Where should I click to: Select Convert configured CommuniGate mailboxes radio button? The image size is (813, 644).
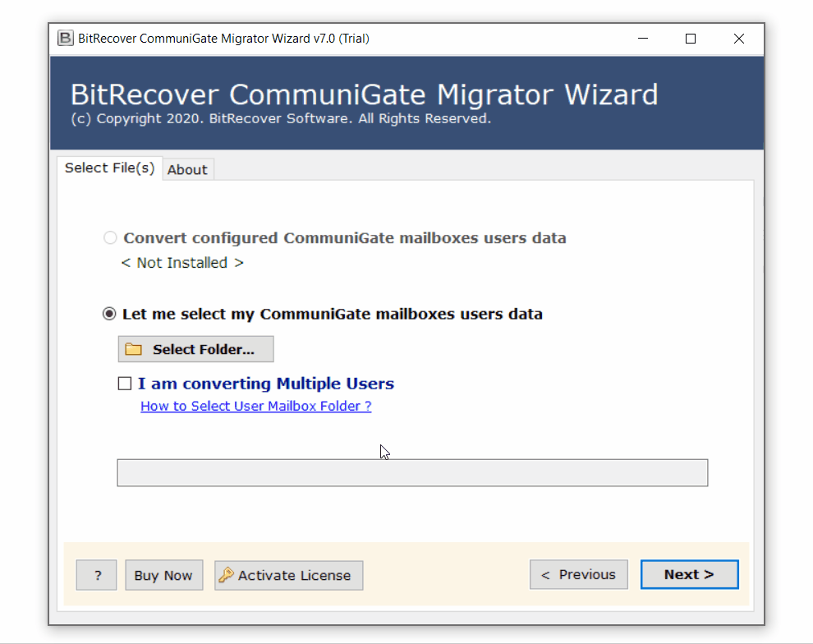[x=110, y=238]
